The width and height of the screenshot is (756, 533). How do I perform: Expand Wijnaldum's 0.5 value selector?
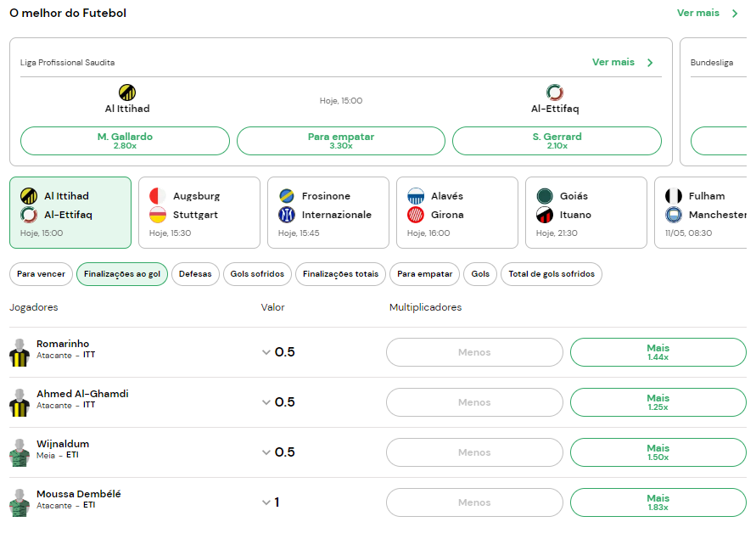[266, 452]
